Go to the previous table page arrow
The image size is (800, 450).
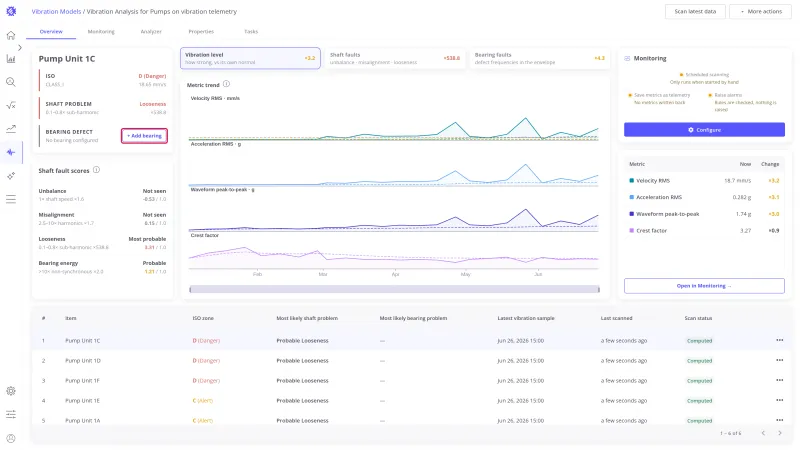coord(763,433)
